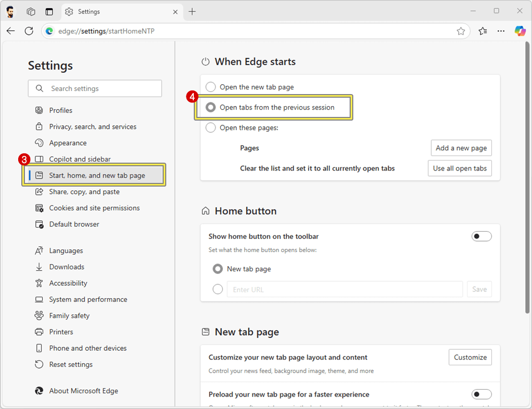Click About Microsoft Edge label
Screen dimensions: 532x409
point(84,391)
